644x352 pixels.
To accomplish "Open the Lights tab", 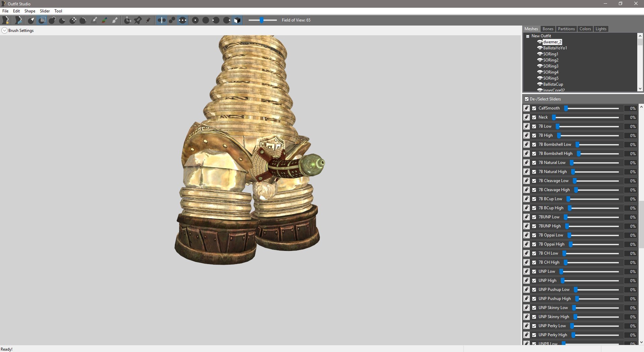I will (x=601, y=29).
